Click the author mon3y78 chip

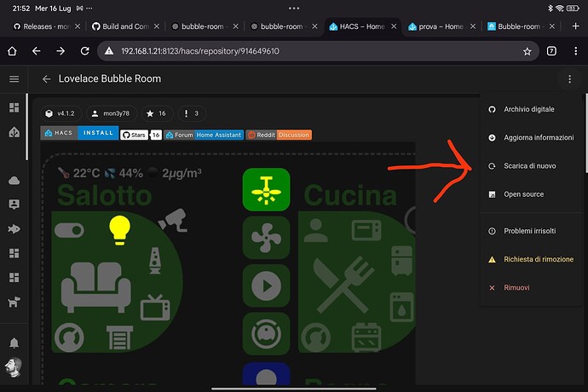pyautogui.click(x=112, y=113)
